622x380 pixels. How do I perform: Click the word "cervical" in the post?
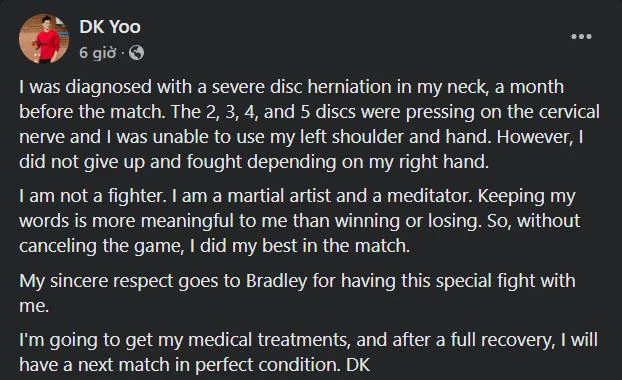[569, 112]
